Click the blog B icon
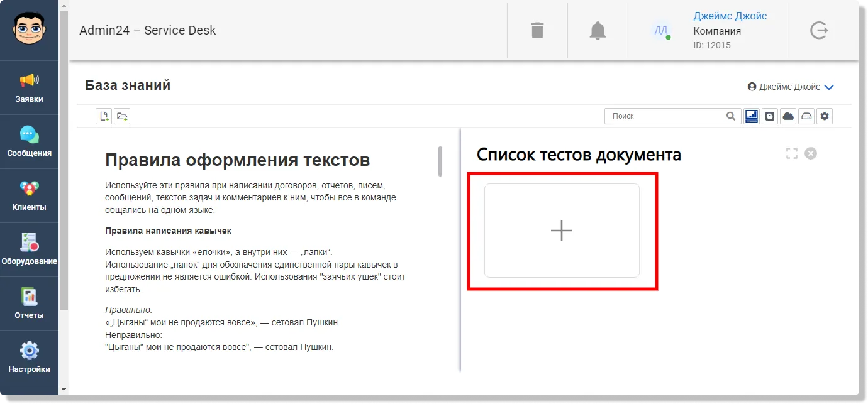 coord(770,116)
